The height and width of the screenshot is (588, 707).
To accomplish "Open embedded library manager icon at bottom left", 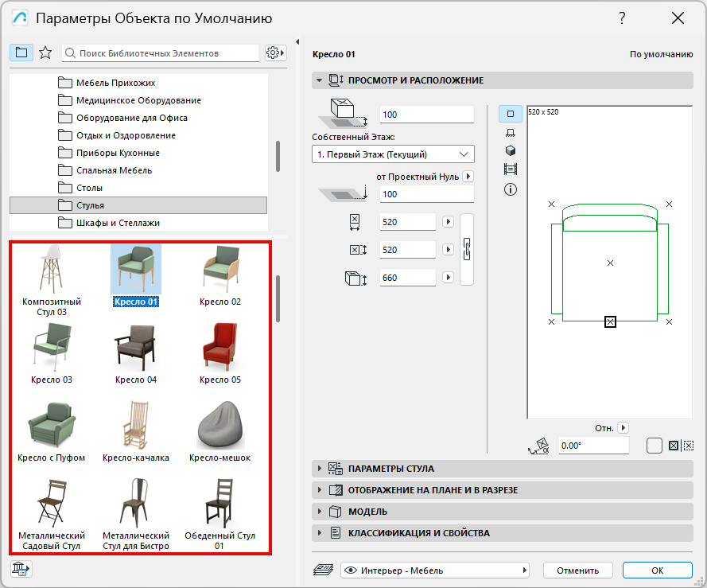I will click(21, 569).
